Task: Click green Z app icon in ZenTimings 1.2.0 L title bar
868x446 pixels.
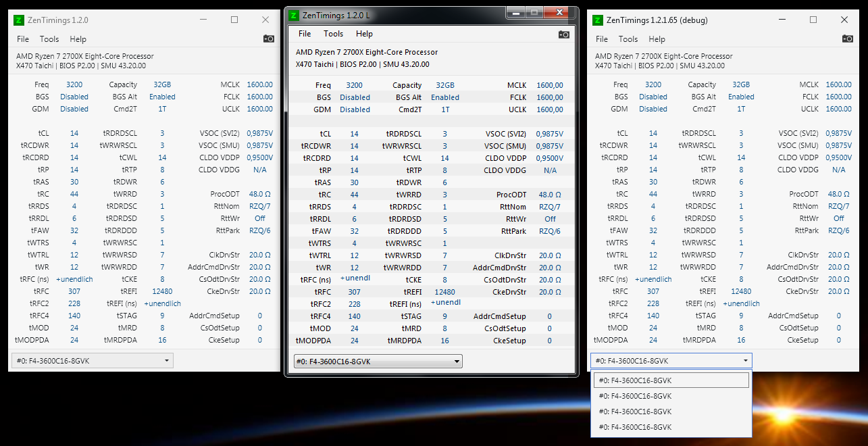Action: click(295, 15)
